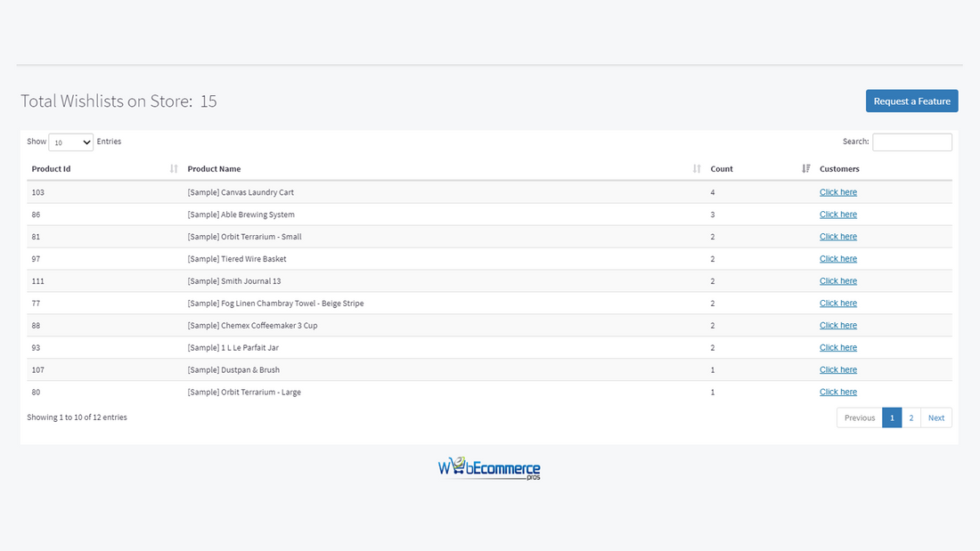View customers for Orbit Terrarium - Small
This screenshot has height=551, width=980.
838,237
